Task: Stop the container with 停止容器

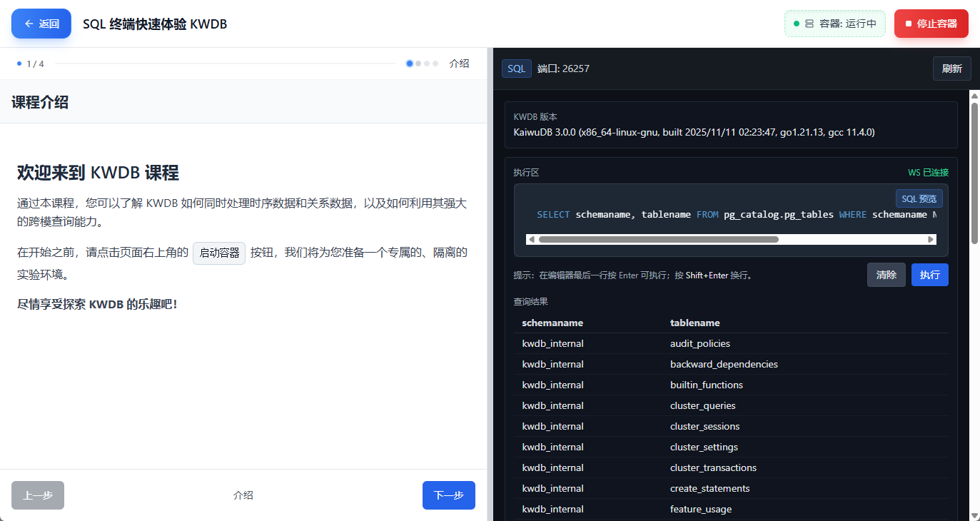Action: click(x=931, y=24)
